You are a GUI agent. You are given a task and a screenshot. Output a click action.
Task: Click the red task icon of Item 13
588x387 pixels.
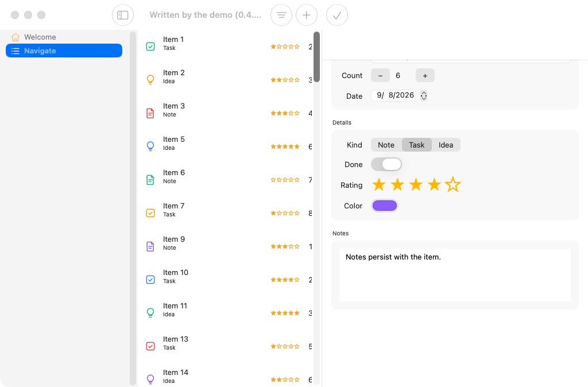150,346
